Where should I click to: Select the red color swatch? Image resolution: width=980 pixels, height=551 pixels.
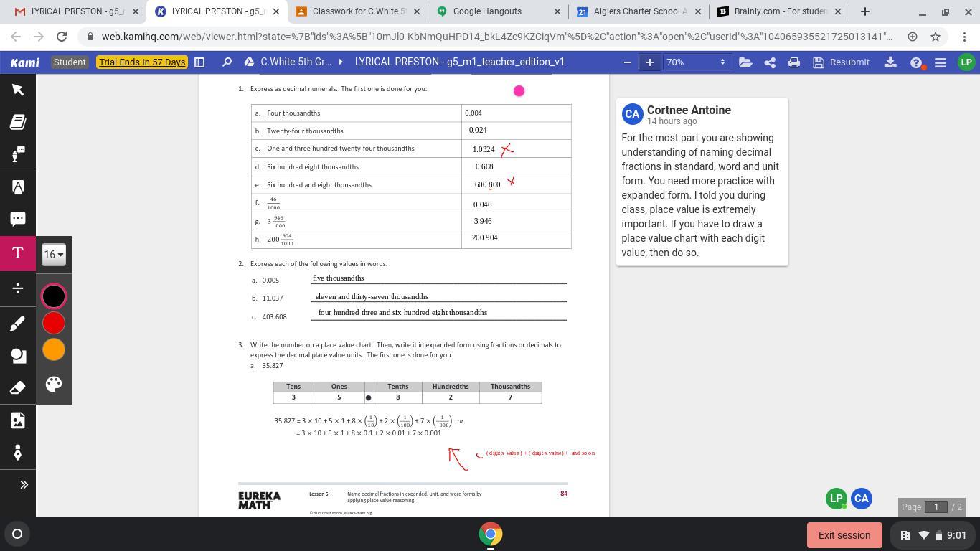coord(54,323)
